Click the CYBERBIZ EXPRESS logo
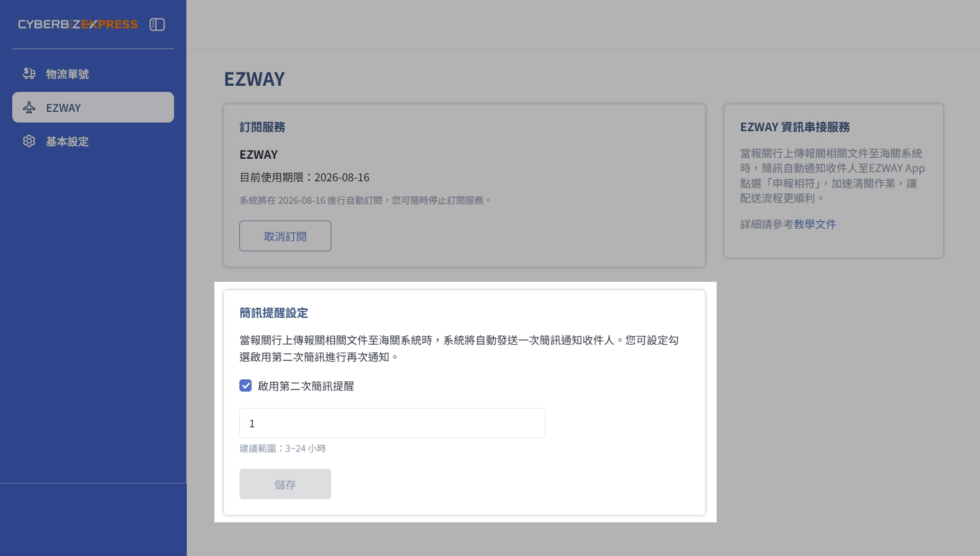The height and width of the screenshot is (556, 980). 78,25
